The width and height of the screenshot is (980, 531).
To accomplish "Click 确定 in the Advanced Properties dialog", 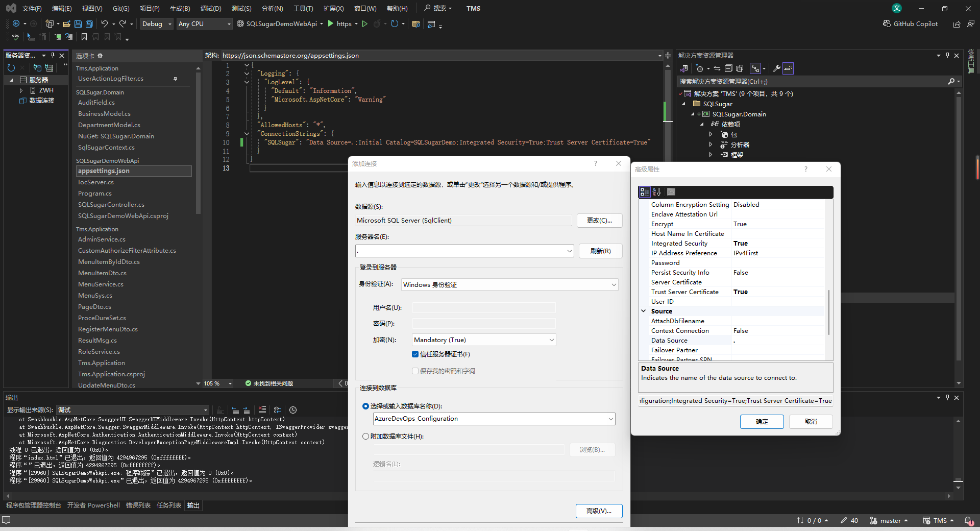I will 762,421.
